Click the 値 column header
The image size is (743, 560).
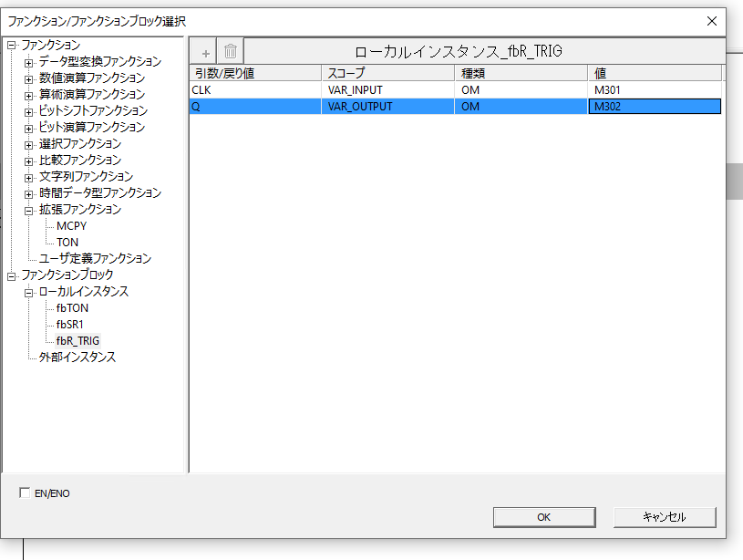coord(654,73)
